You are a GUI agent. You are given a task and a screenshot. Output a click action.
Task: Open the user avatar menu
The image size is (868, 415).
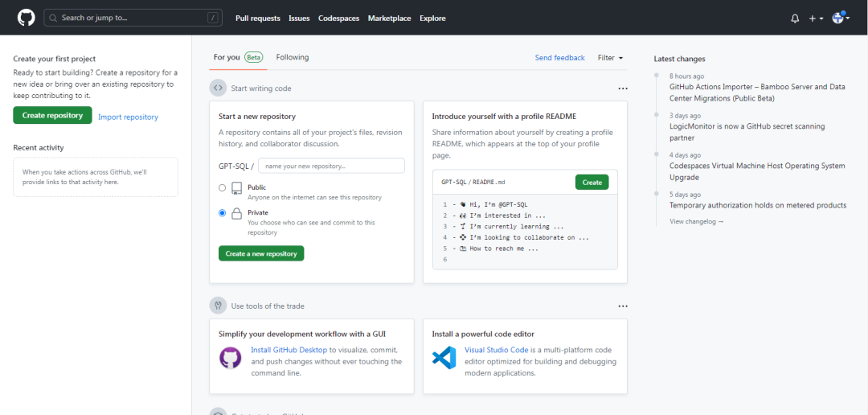839,18
